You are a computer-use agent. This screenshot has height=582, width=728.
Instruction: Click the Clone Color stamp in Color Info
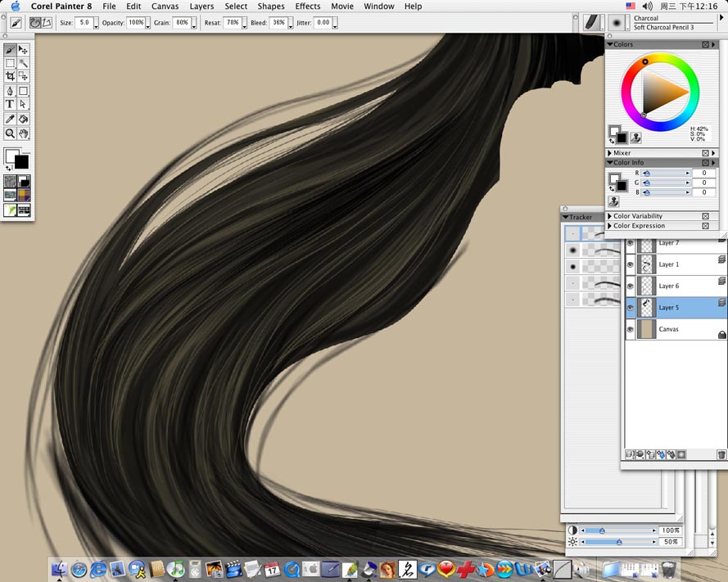pyautogui.click(x=613, y=201)
